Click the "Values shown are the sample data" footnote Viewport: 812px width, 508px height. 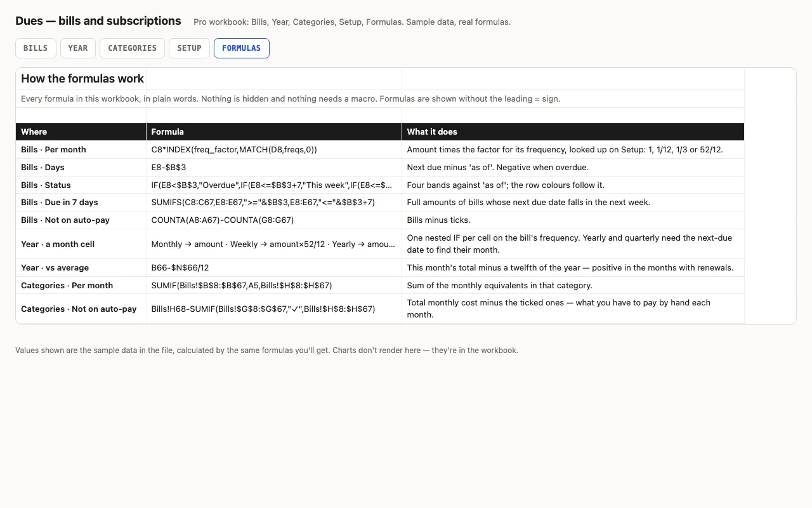coord(266,351)
